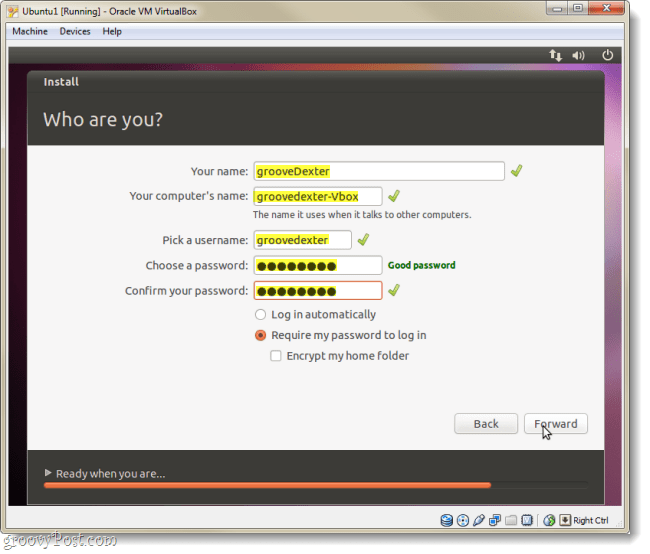This screenshot has width=650, height=554.
Task: Open the Ubuntu power session menu icon
Action: 607,55
